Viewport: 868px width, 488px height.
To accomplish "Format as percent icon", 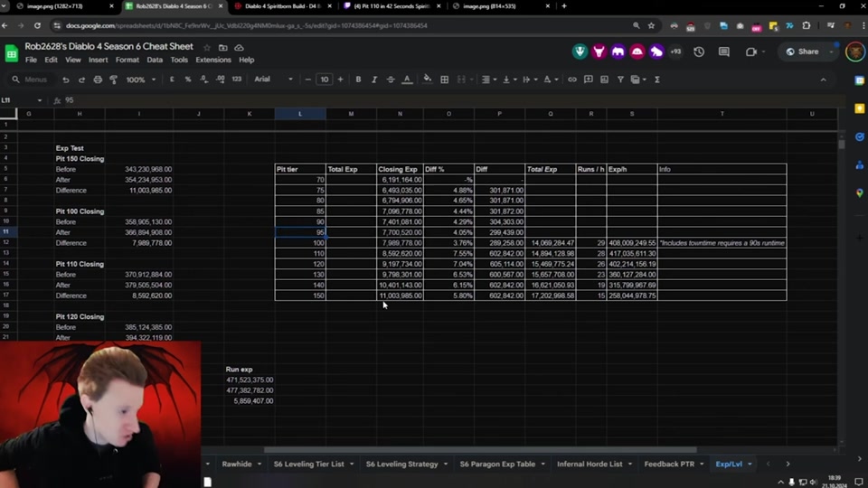I will (188, 80).
